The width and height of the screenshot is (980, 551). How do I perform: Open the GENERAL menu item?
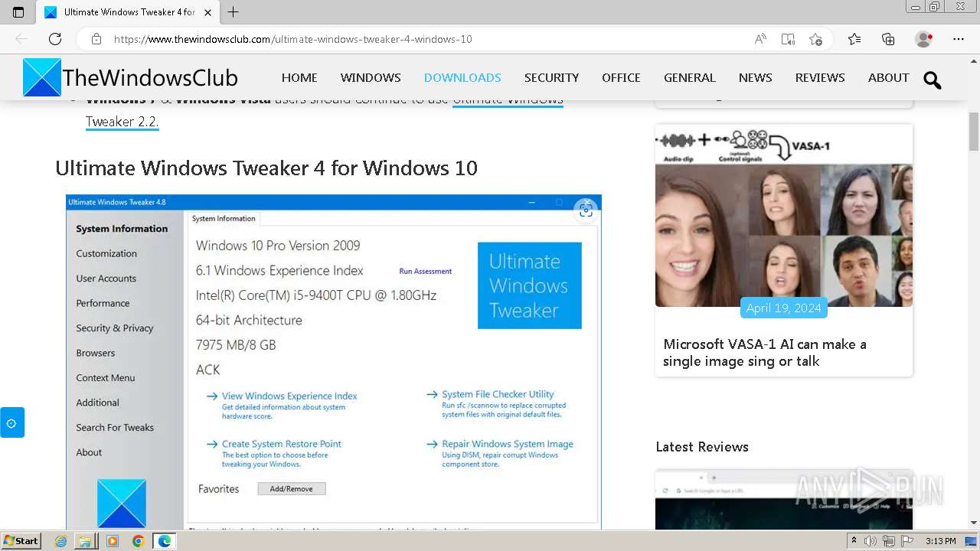click(x=690, y=77)
